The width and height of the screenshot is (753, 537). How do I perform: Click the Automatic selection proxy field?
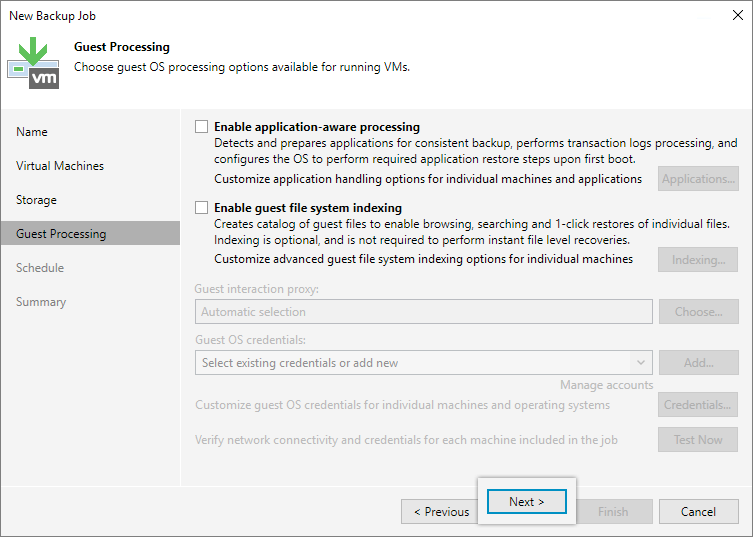424,312
